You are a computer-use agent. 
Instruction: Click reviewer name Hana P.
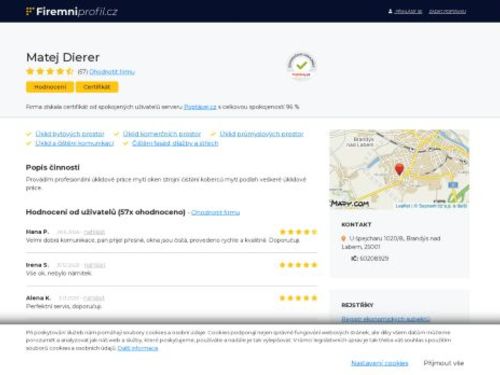pos(37,232)
